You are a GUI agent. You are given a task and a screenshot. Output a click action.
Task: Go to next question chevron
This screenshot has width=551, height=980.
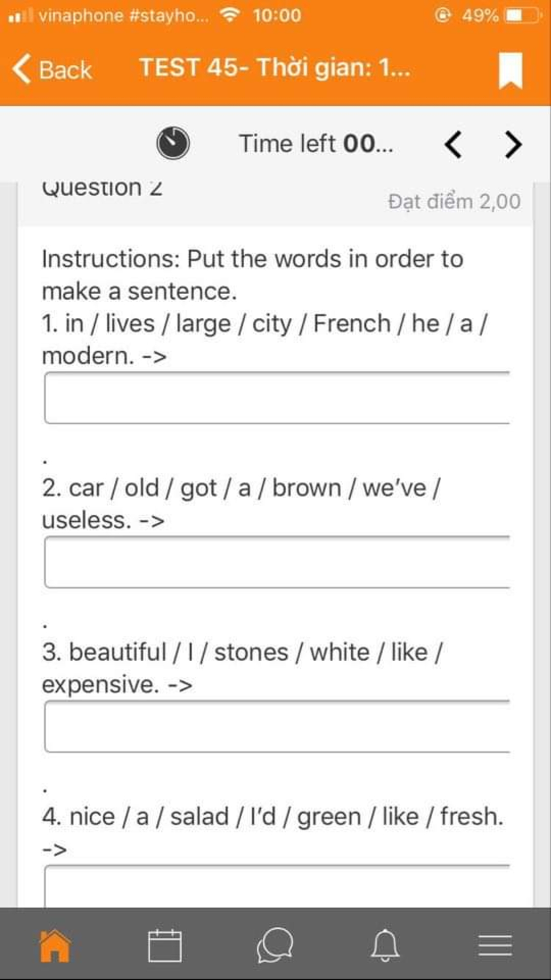pos(513,144)
